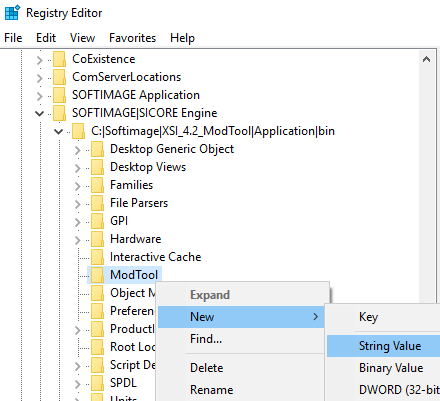Select the Desktop Views key label
The image size is (440, 401).
(x=148, y=167)
